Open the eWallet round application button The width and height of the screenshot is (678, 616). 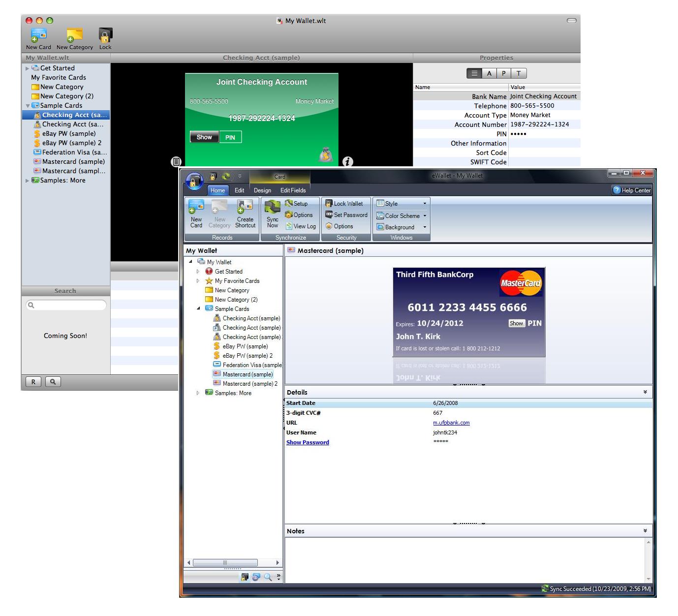(x=194, y=182)
